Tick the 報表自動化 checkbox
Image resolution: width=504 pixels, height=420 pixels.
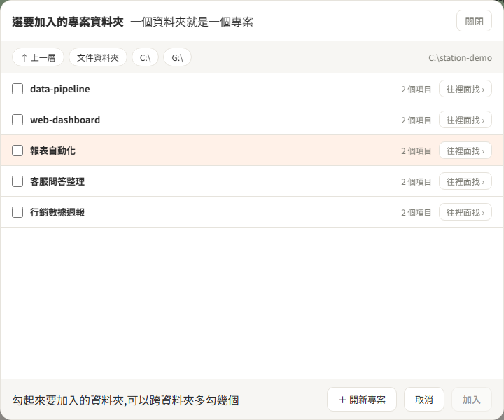click(17, 150)
